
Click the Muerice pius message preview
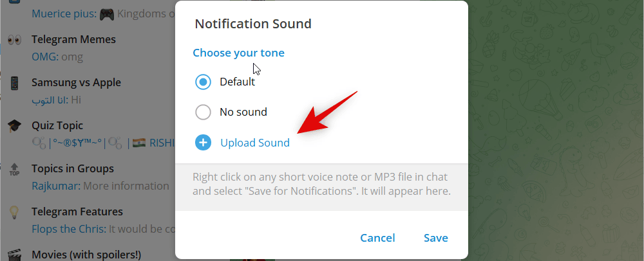pyautogui.click(x=97, y=14)
